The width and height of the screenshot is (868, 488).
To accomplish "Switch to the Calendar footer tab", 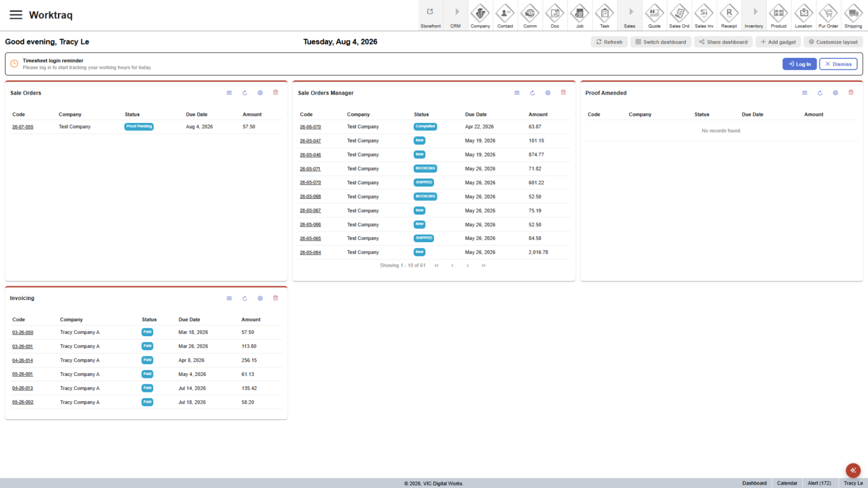I will tap(787, 483).
